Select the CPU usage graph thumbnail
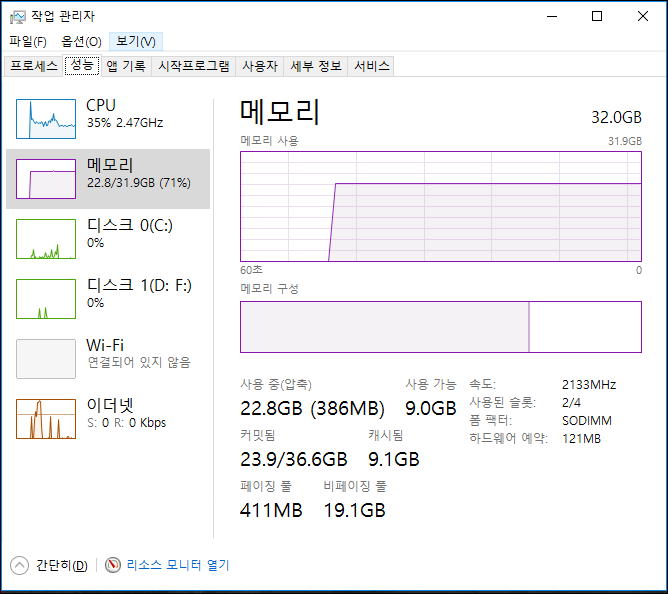The image size is (668, 594). pos(46,119)
